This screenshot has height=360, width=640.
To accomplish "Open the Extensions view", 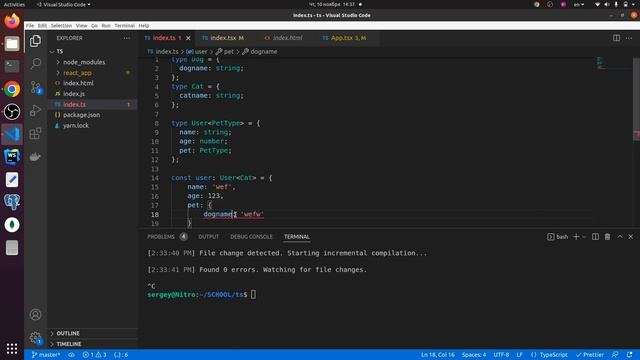I will pyautogui.click(x=36, y=133).
